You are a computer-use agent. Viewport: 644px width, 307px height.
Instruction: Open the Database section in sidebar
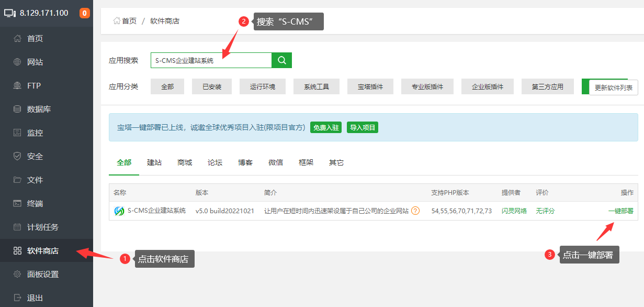pyautogui.click(x=38, y=109)
